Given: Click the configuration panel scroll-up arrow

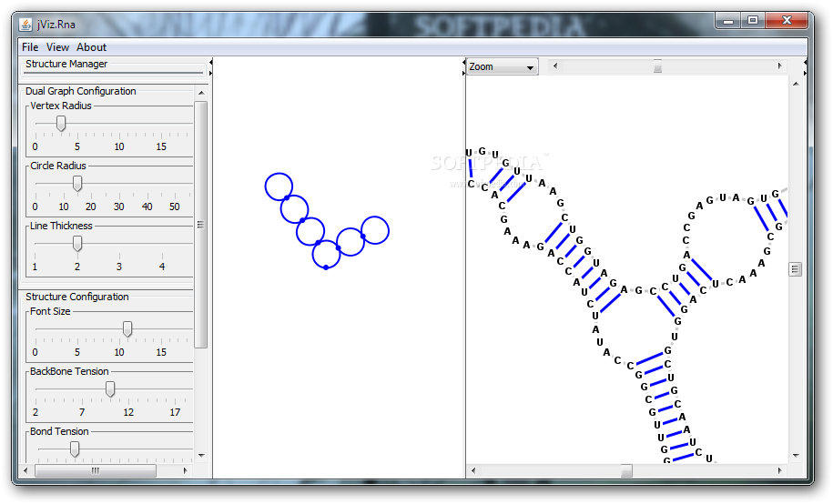Looking at the screenshot, I should pos(201,93).
